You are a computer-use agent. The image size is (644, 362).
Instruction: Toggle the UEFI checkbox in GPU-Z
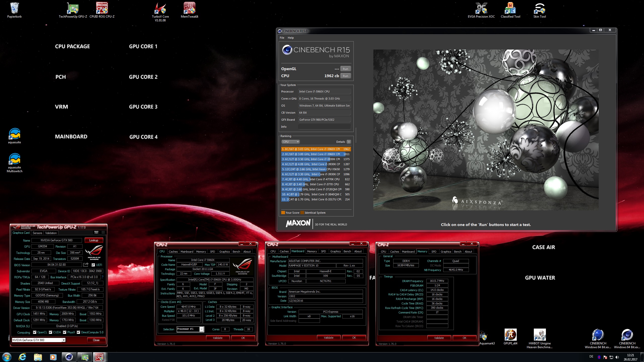click(x=93, y=265)
